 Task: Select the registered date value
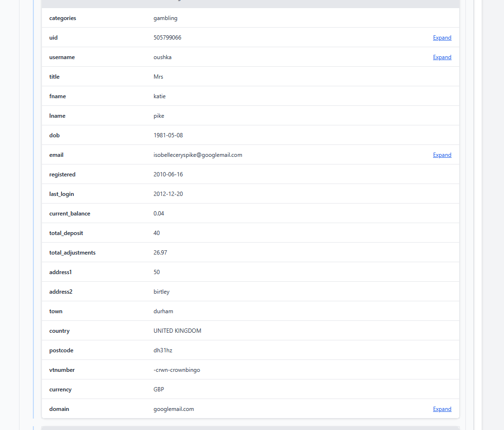click(168, 174)
